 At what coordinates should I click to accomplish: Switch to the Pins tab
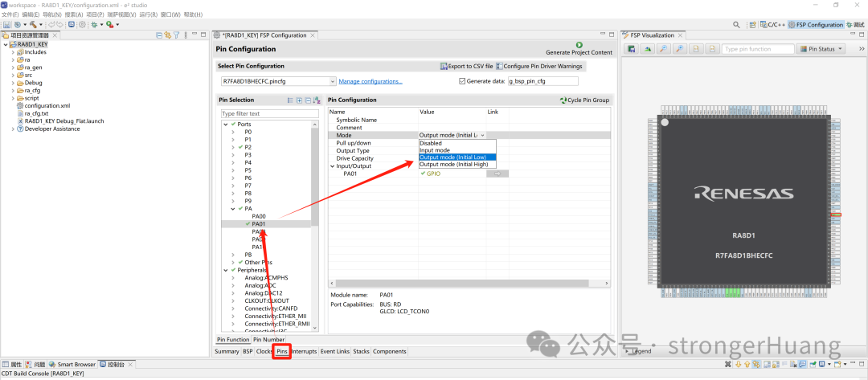(282, 351)
